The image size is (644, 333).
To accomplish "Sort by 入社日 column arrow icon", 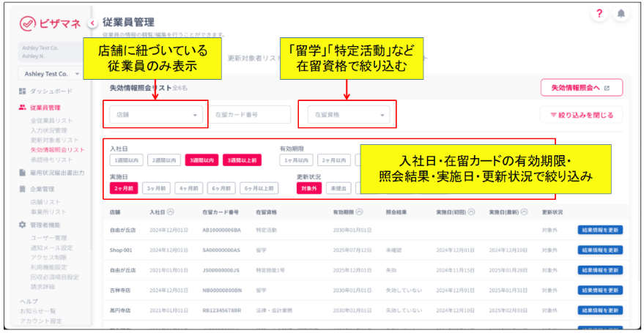I will click(171, 212).
